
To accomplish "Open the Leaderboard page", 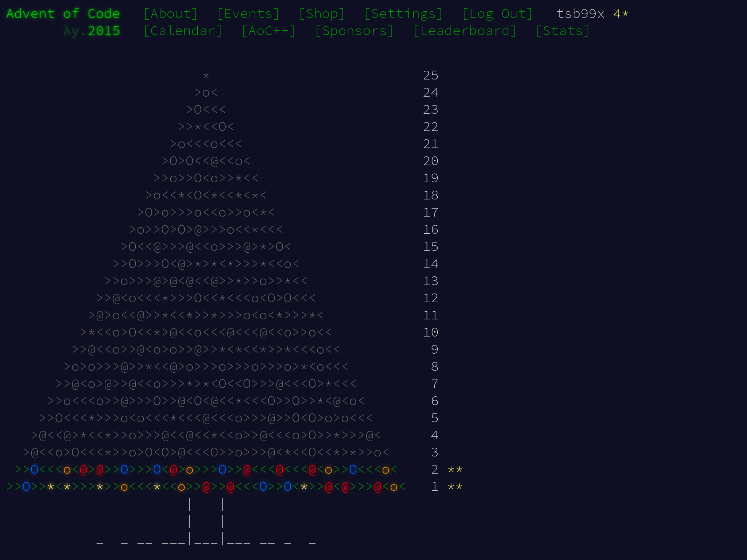I will click(465, 31).
